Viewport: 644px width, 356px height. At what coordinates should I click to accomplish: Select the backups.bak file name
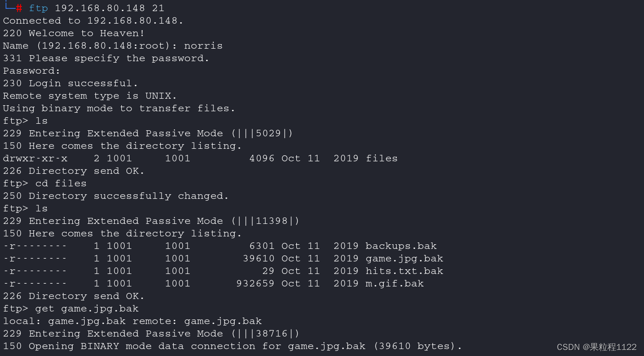[x=401, y=246]
